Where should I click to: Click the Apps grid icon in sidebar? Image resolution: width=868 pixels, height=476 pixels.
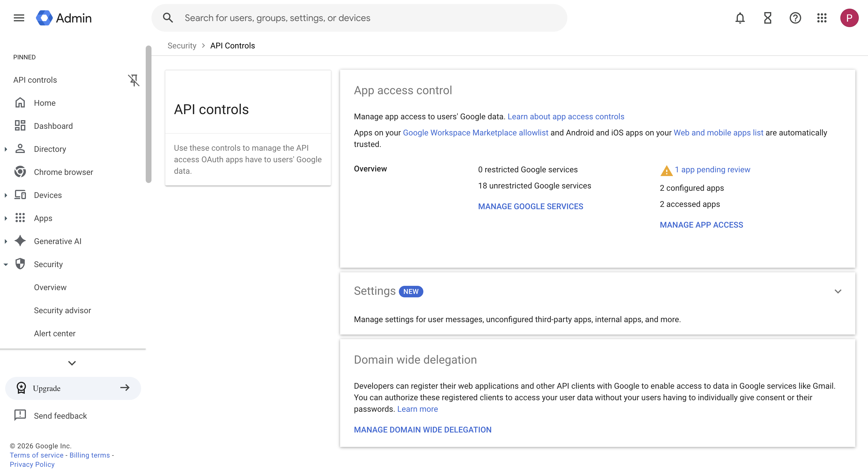(x=20, y=218)
